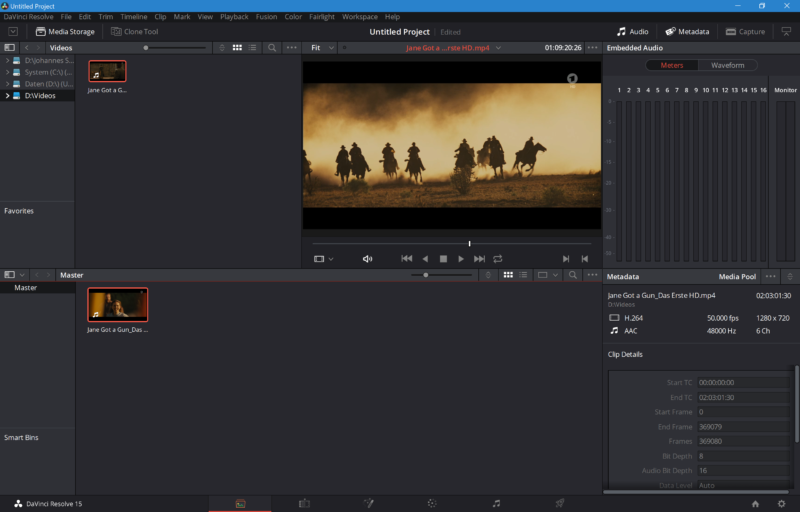
Task: Open the Color page
Action: (x=432, y=503)
